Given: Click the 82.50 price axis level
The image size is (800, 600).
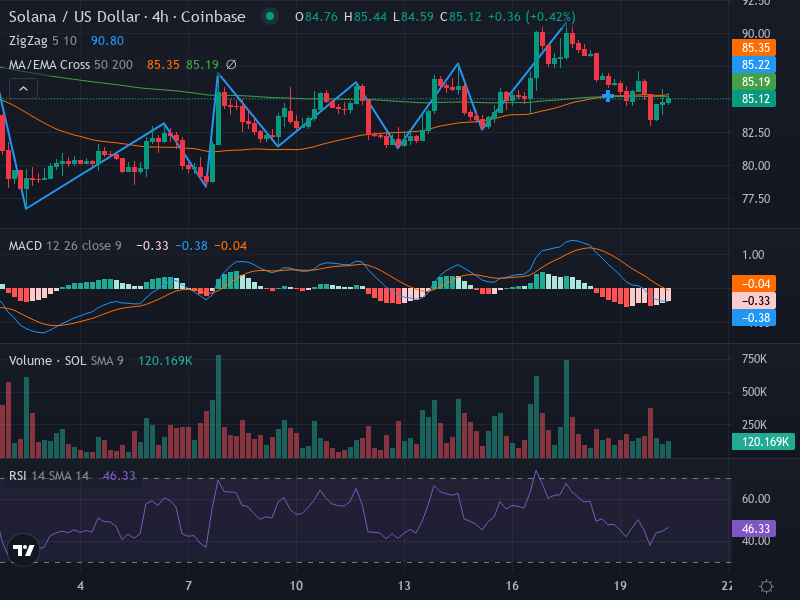Looking at the screenshot, I should (756, 133).
